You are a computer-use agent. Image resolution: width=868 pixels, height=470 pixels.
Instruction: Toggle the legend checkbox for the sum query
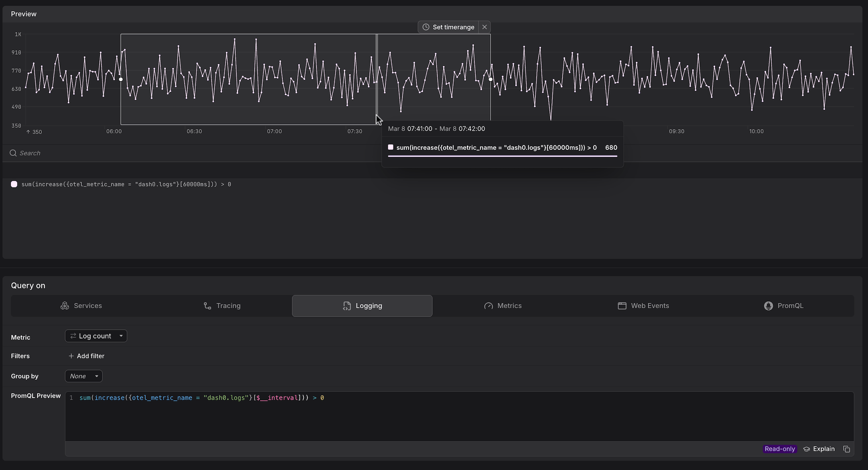point(14,184)
